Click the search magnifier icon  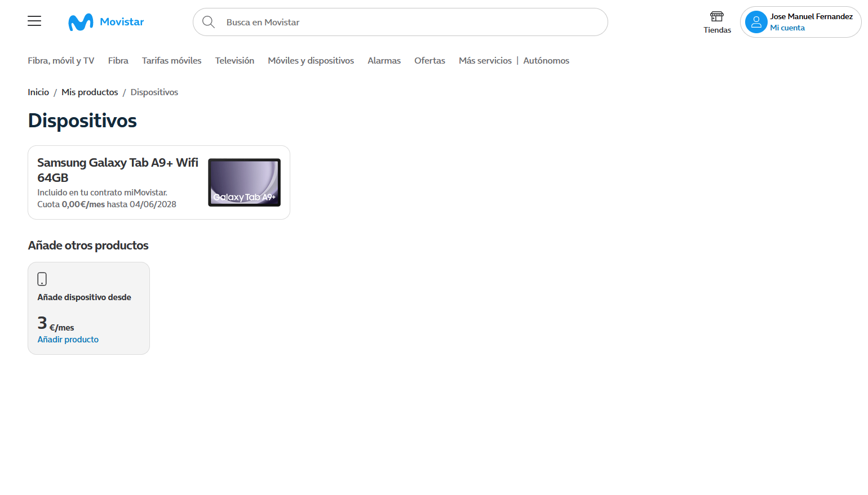(209, 22)
